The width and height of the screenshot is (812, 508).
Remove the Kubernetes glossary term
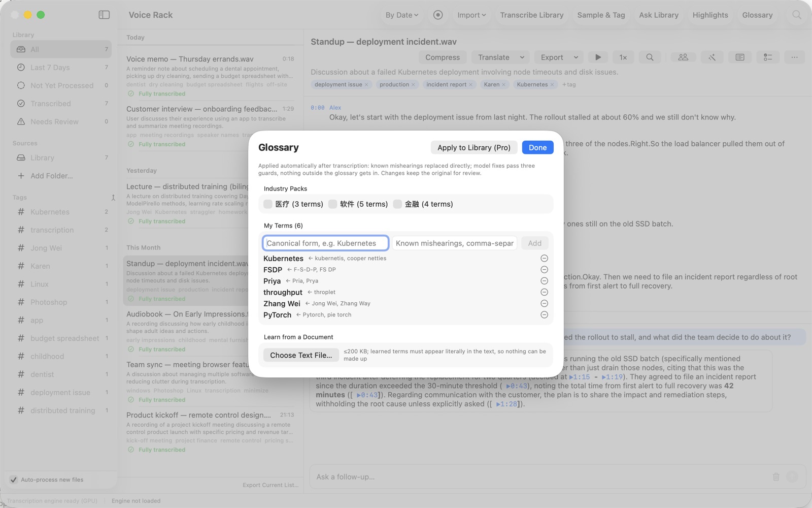coord(544,258)
